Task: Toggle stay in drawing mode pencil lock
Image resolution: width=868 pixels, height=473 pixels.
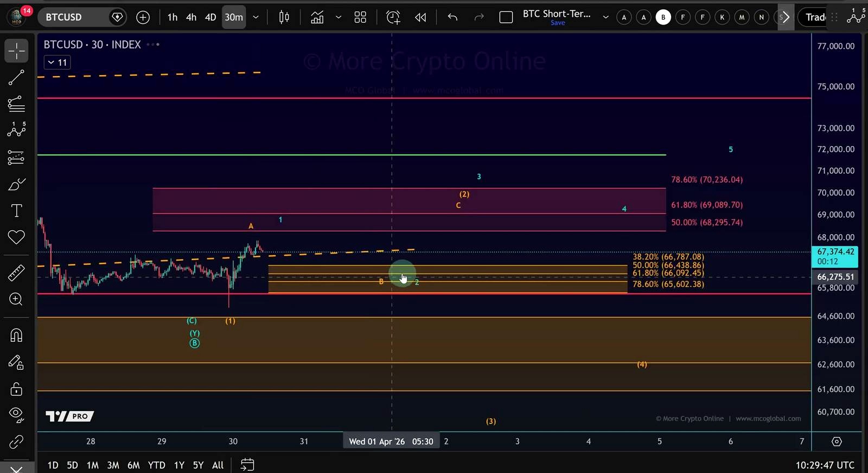Action: pyautogui.click(x=16, y=362)
